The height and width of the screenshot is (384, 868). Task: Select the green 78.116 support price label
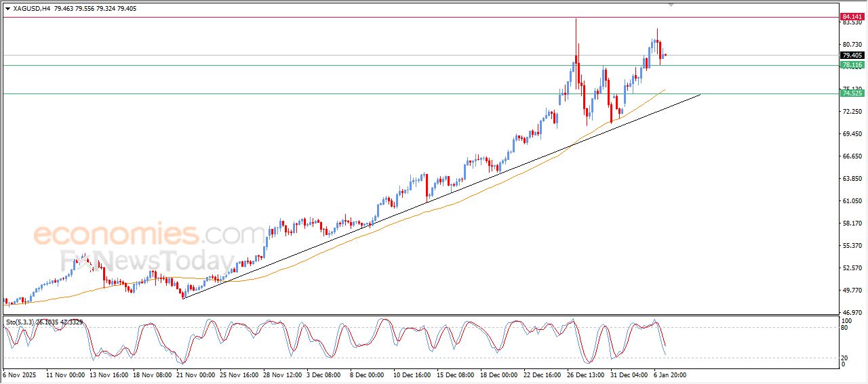point(852,65)
